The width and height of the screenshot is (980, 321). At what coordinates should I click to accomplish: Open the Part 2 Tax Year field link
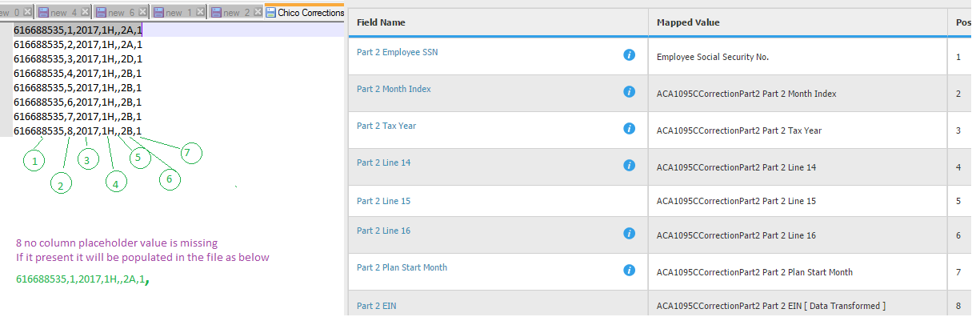click(x=386, y=126)
